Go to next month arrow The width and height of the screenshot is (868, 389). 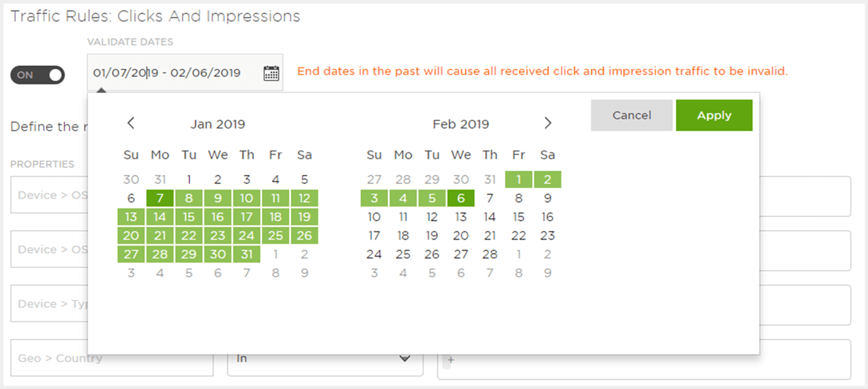[x=548, y=123]
